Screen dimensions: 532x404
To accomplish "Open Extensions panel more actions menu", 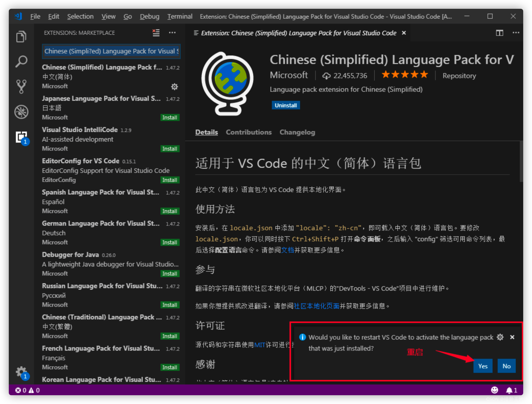I will pyautogui.click(x=172, y=32).
